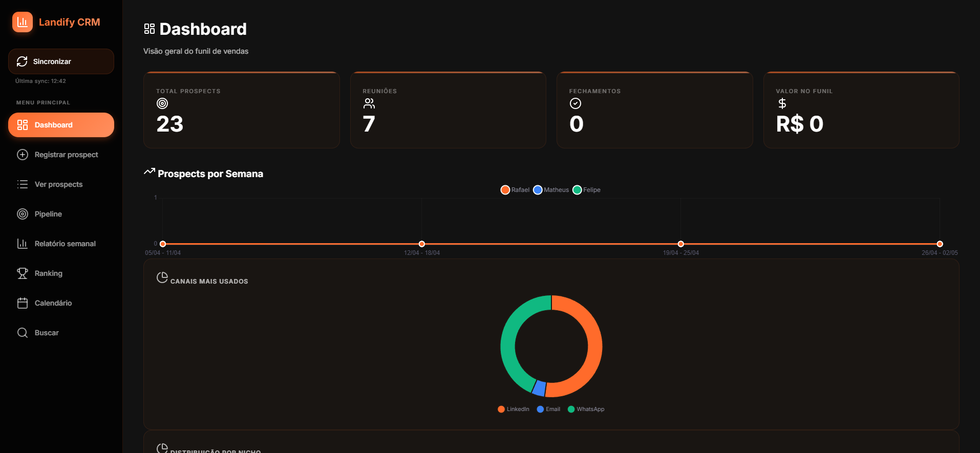Click the Sincronizar button
980x453 pixels.
[61, 61]
